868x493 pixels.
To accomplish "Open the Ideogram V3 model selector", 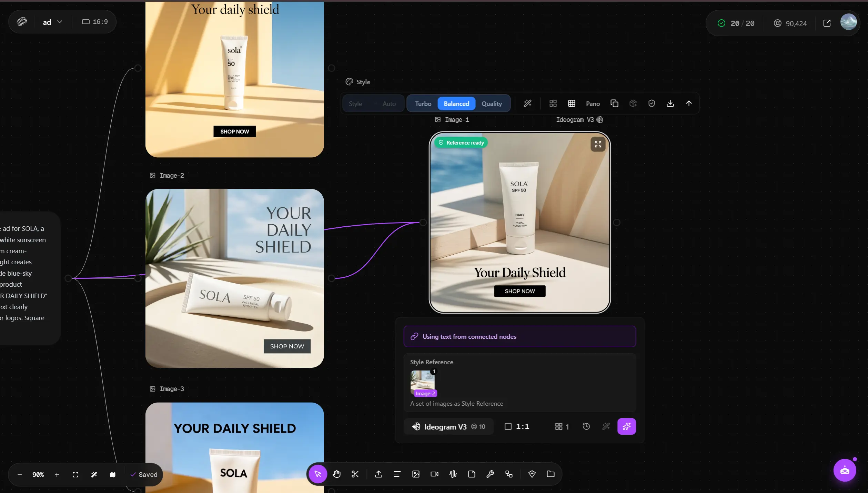I will [448, 427].
